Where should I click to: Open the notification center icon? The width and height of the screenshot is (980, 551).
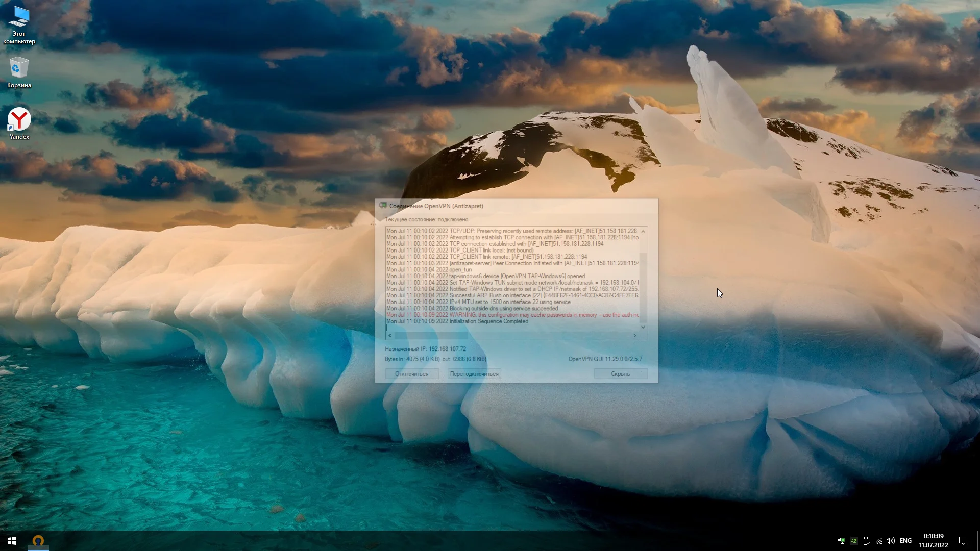click(963, 541)
